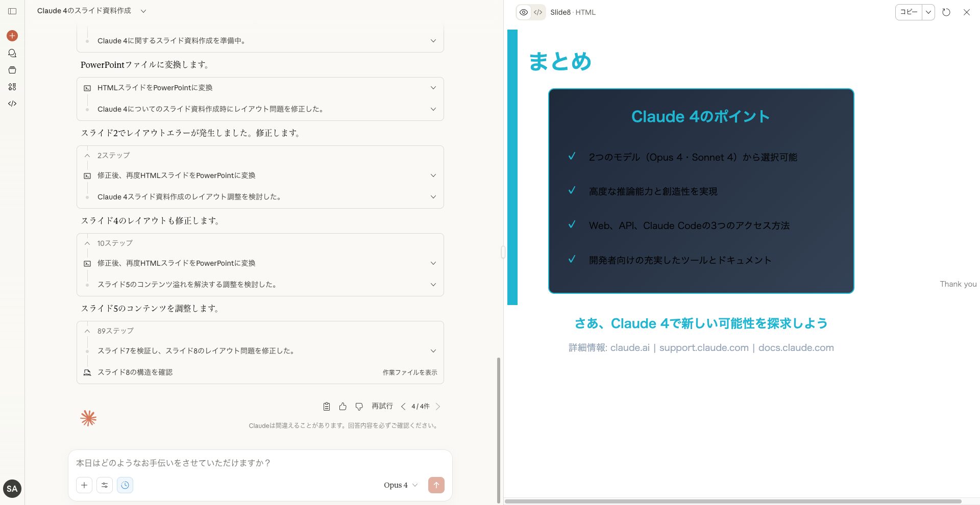Switch the artifact to code view
The height and width of the screenshot is (505, 980).
pyautogui.click(x=537, y=12)
